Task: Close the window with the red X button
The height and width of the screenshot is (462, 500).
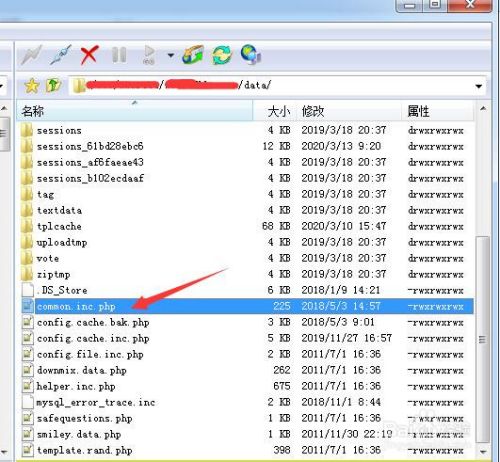Action: pos(470,5)
